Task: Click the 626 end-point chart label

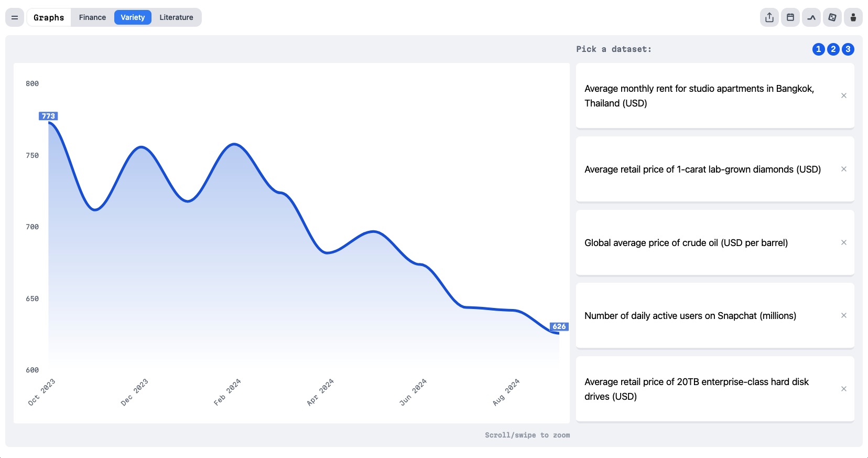Action: [x=559, y=326]
